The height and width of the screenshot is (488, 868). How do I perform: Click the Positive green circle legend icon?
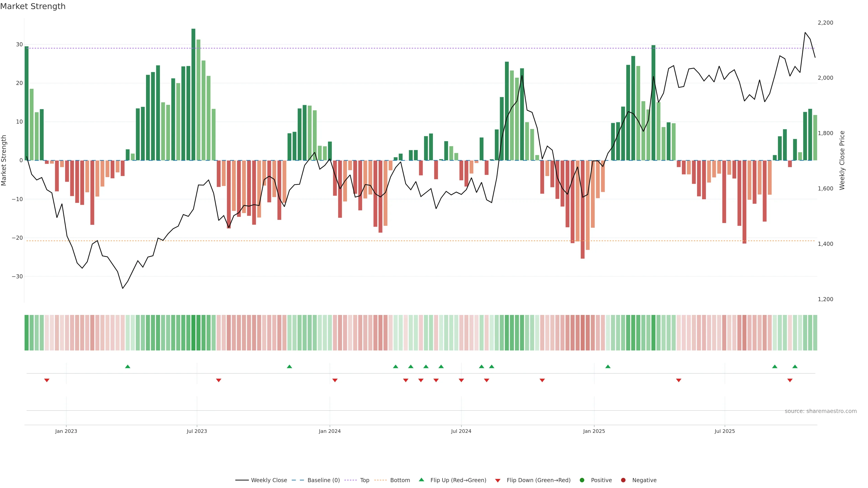[x=582, y=480]
